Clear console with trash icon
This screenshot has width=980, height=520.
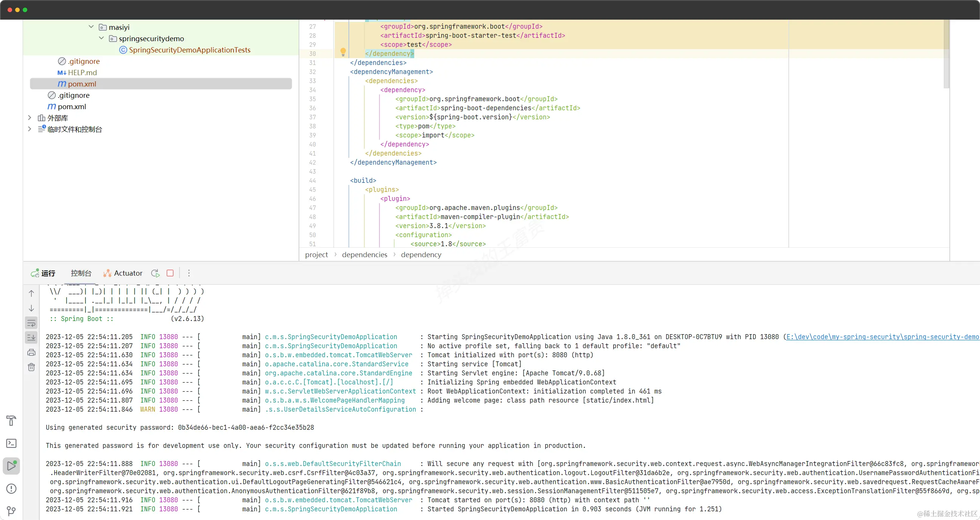pyautogui.click(x=32, y=367)
